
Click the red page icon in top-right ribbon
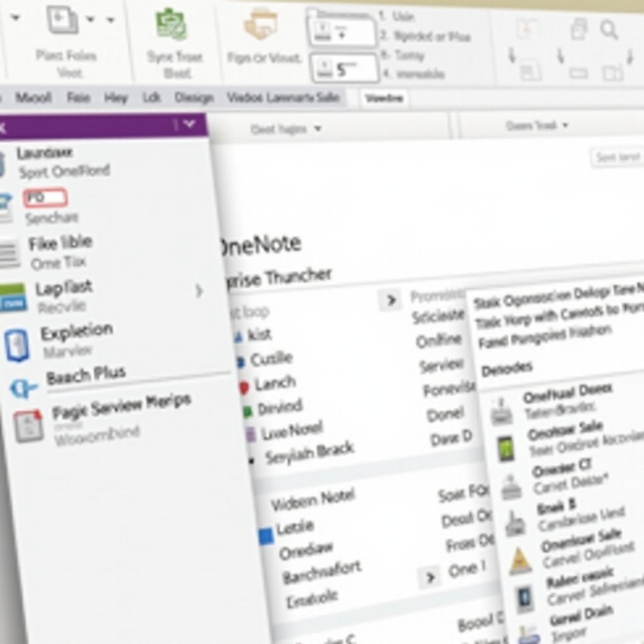pos(527,30)
